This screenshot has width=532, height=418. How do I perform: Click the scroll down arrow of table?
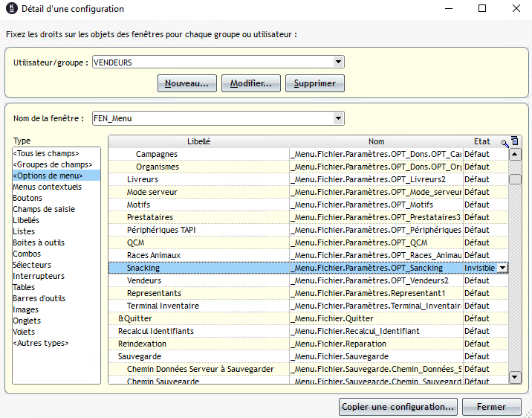(515, 377)
